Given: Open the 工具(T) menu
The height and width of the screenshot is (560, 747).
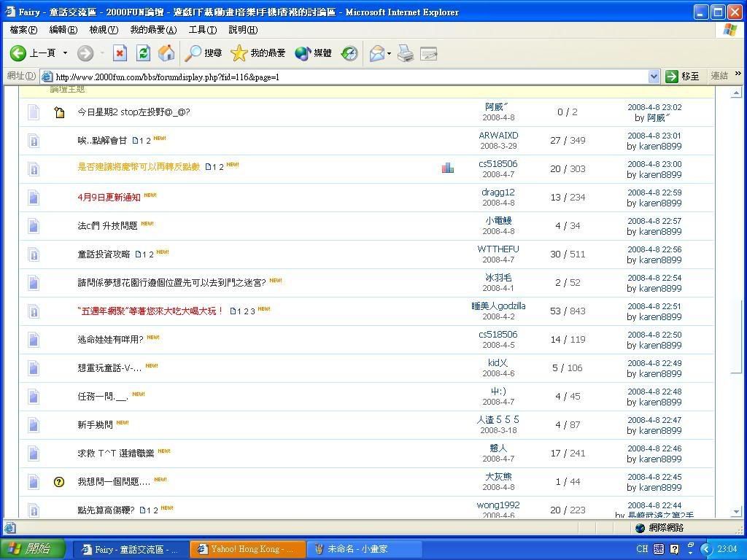Looking at the screenshot, I should pos(202,30).
